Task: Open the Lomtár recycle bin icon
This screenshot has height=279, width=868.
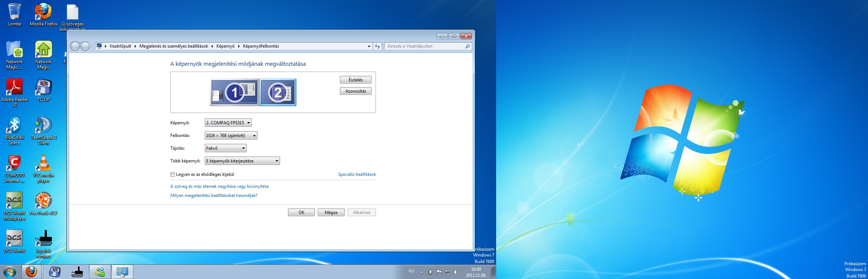Action: pos(15,15)
